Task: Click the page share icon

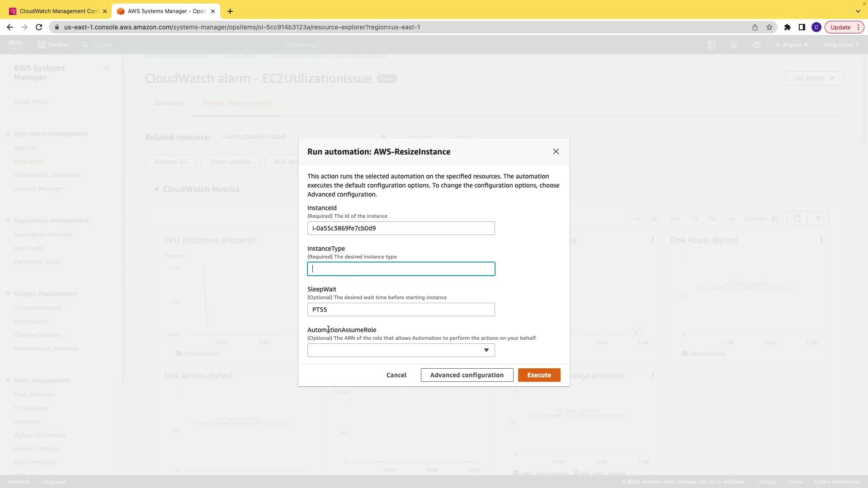Action: pos(755,27)
